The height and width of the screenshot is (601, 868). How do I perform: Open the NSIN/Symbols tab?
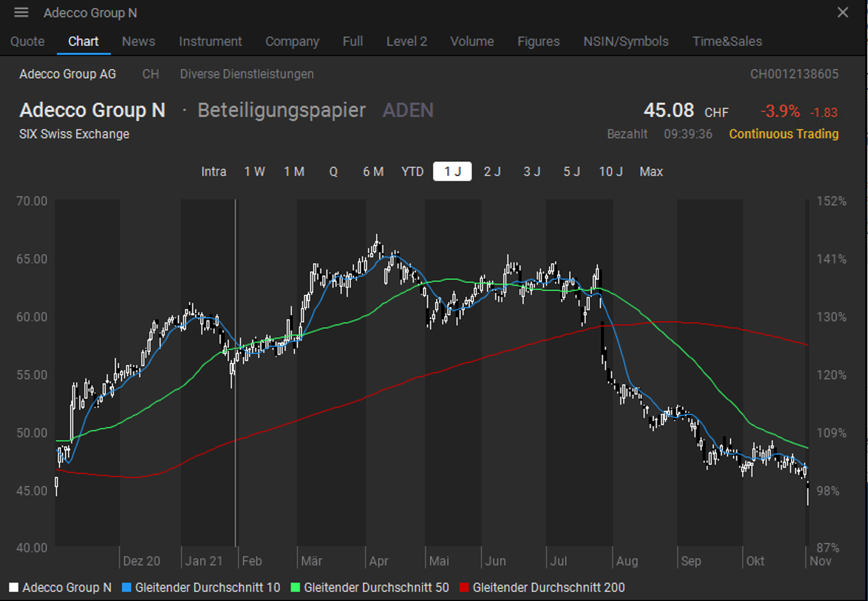point(626,41)
